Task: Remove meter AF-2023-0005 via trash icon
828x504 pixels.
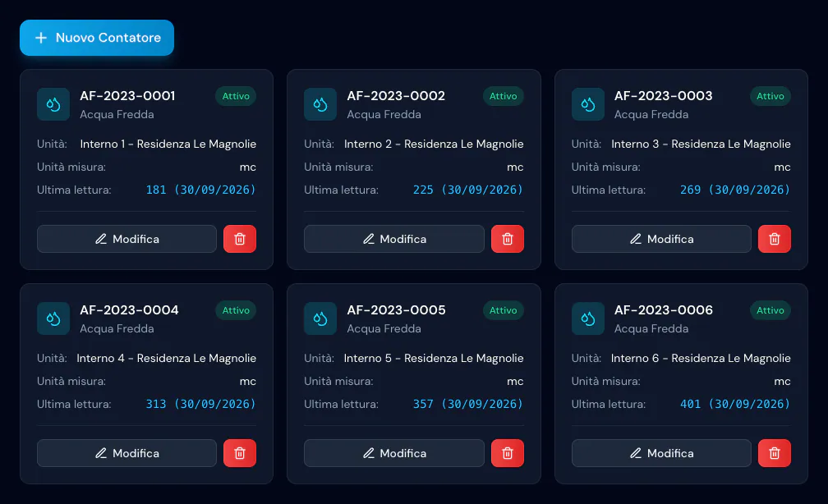Action: tap(508, 453)
